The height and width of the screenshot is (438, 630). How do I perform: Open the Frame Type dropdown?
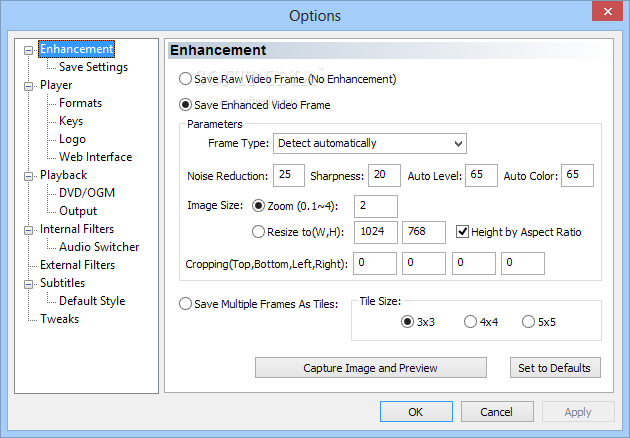pyautogui.click(x=370, y=143)
